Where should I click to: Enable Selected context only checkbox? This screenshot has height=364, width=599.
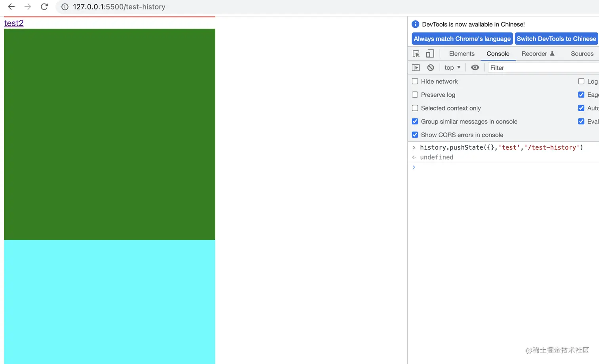415,108
